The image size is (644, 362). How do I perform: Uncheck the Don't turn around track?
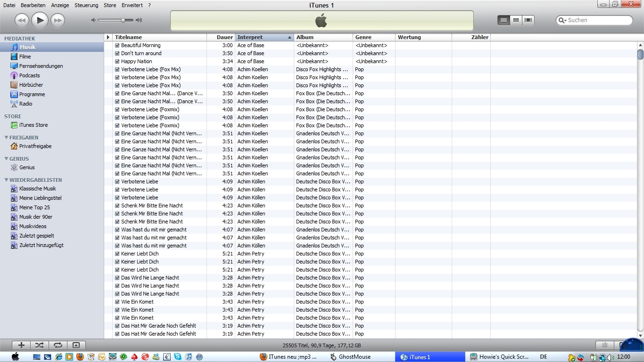117,53
